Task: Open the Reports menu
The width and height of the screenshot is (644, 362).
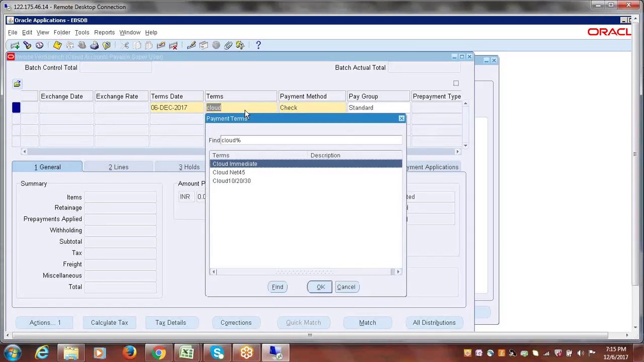Action: click(104, 32)
